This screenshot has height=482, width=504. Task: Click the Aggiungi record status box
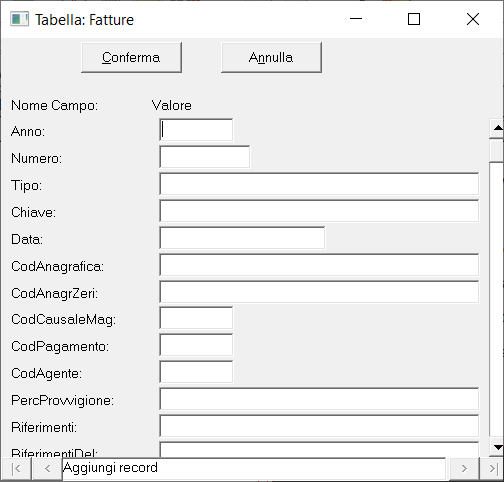pos(254,469)
